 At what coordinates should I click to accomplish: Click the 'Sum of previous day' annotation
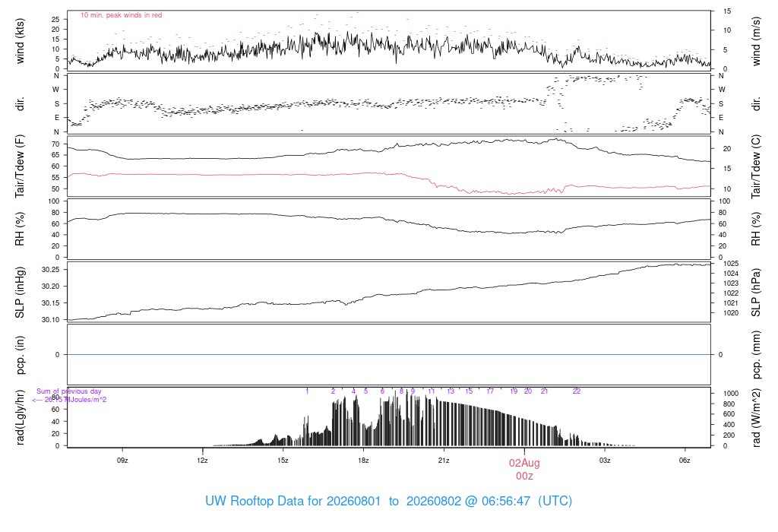click(x=69, y=391)
